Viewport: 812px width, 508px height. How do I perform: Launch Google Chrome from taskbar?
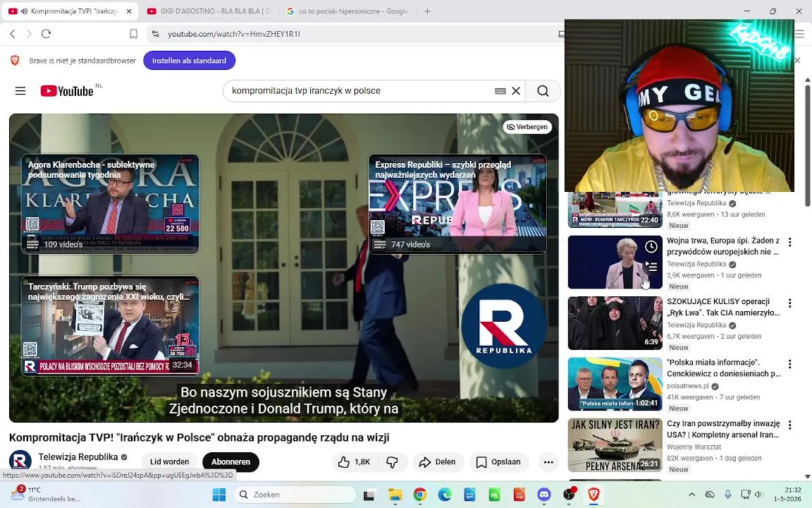pyautogui.click(x=419, y=495)
